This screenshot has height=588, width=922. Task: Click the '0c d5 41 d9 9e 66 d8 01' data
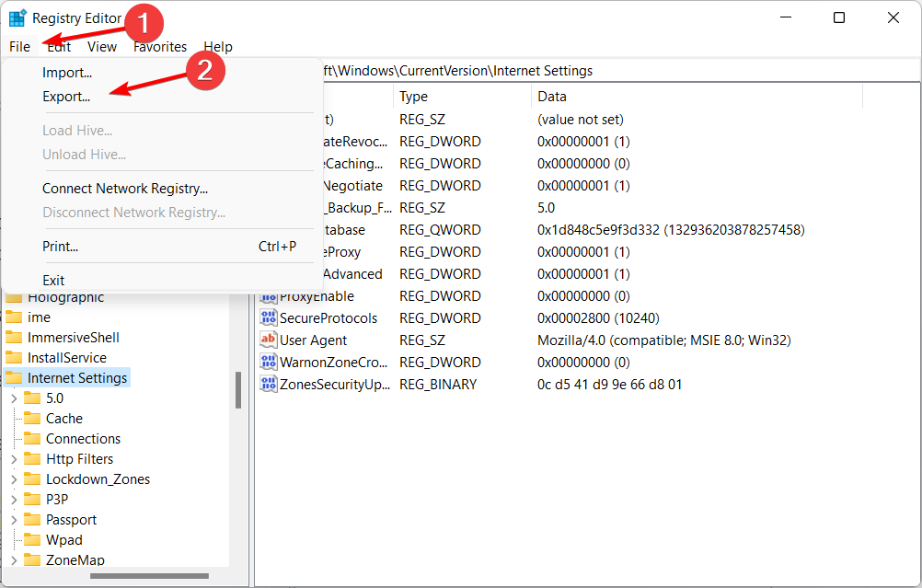pyautogui.click(x=609, y=385)
